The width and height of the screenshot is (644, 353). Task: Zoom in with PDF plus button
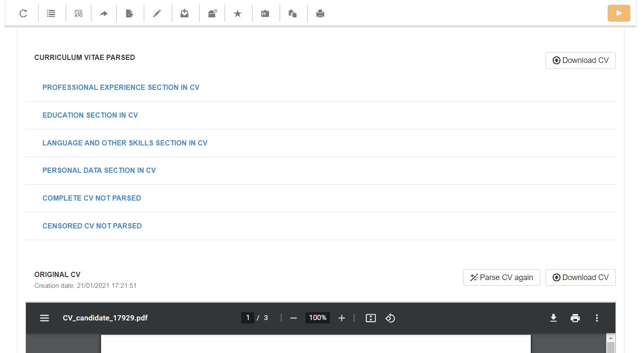(x=342, y=318)
